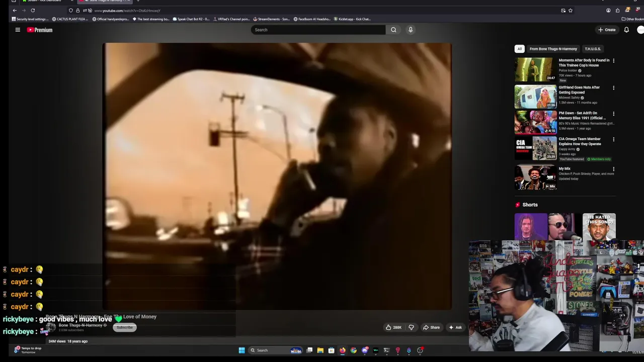
Task: Dislike the video with thumbs-down
Action: 411,327
